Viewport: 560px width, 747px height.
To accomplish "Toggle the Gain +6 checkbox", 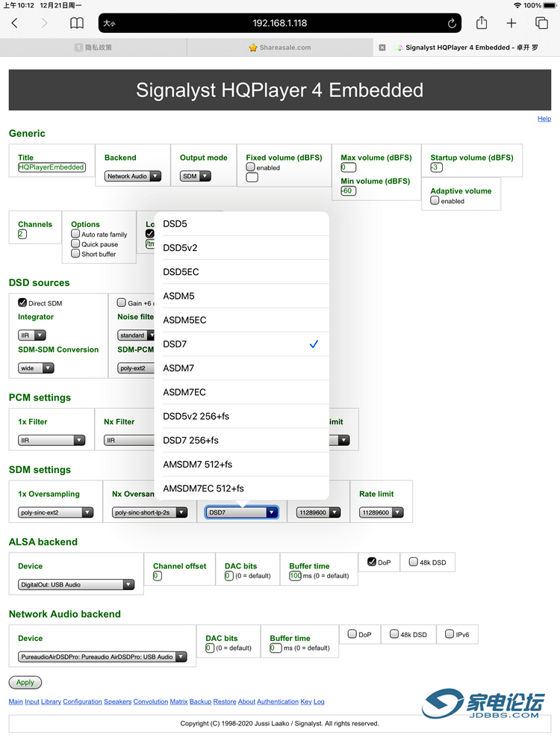I will tap(122, 303).
